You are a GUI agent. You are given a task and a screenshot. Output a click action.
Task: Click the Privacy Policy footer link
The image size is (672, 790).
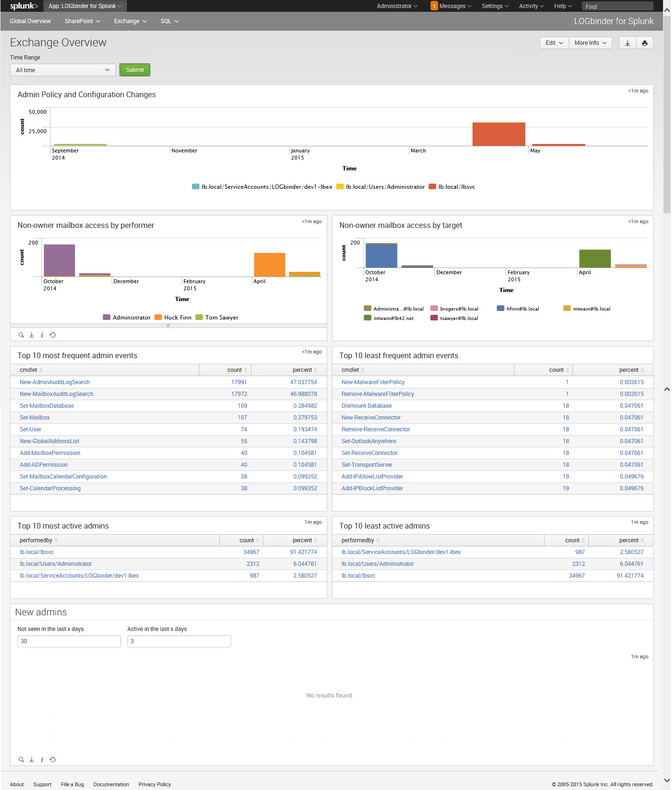[155, 784]
